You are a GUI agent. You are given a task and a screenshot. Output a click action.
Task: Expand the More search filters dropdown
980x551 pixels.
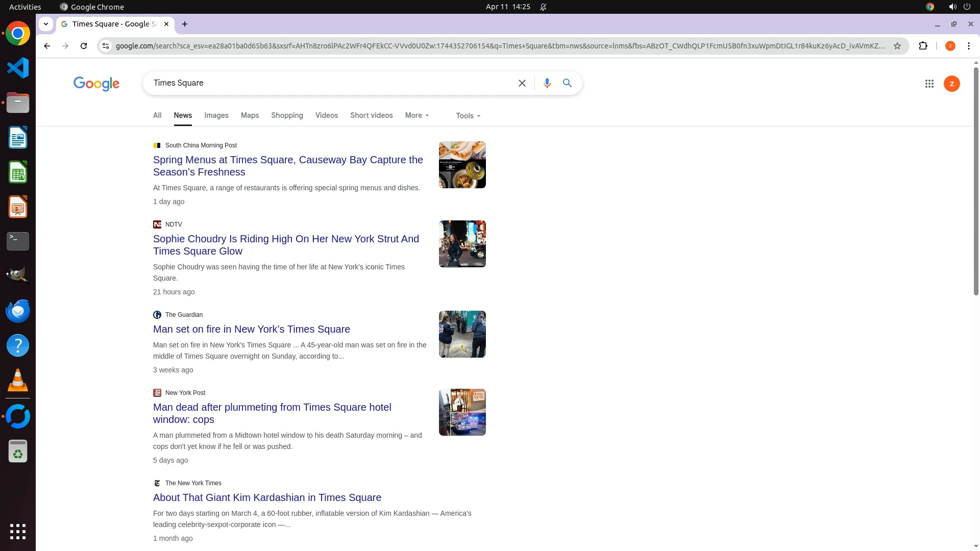click(x=417, y=116)
